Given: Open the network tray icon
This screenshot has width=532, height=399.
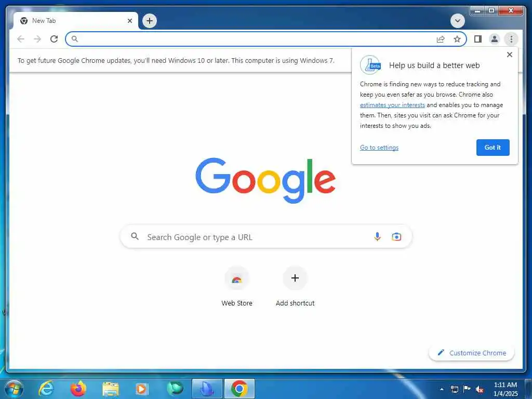Looking at the screenshot, I should pyautogui.click(x=454, y=389).
